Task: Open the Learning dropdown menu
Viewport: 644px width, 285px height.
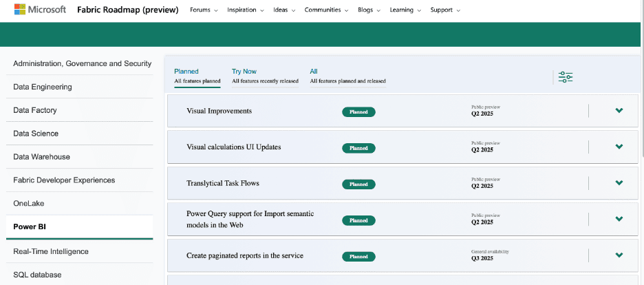Action: point(405,10)
